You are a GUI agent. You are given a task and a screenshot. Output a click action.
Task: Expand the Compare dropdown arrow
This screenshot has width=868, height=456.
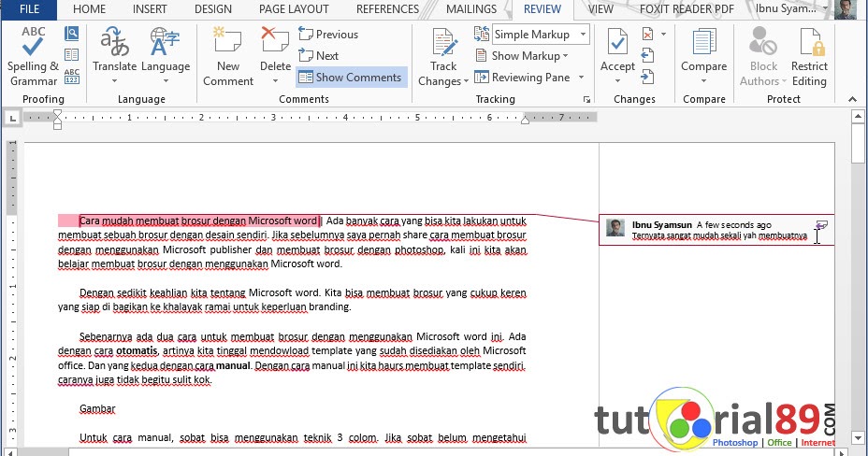tap(703, 81)
